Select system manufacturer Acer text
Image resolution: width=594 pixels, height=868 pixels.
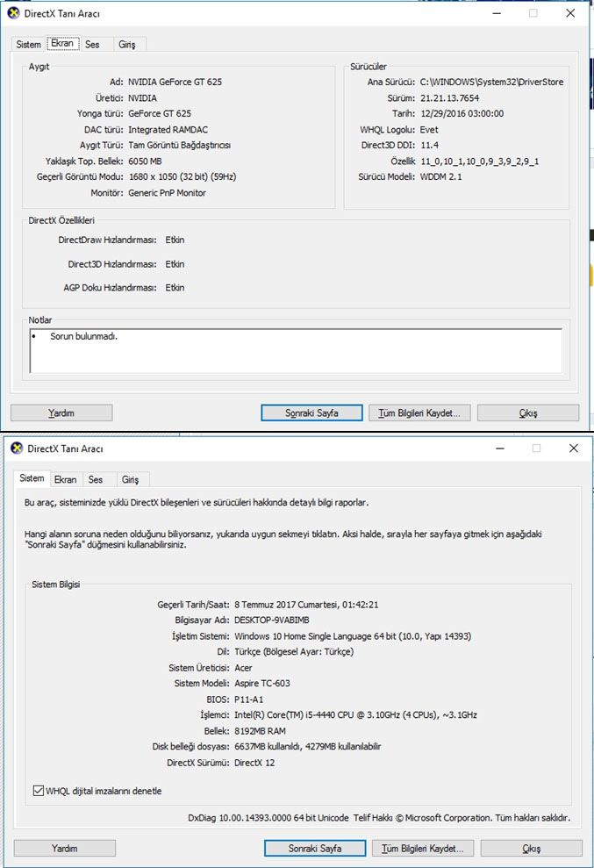click(243, 668)
